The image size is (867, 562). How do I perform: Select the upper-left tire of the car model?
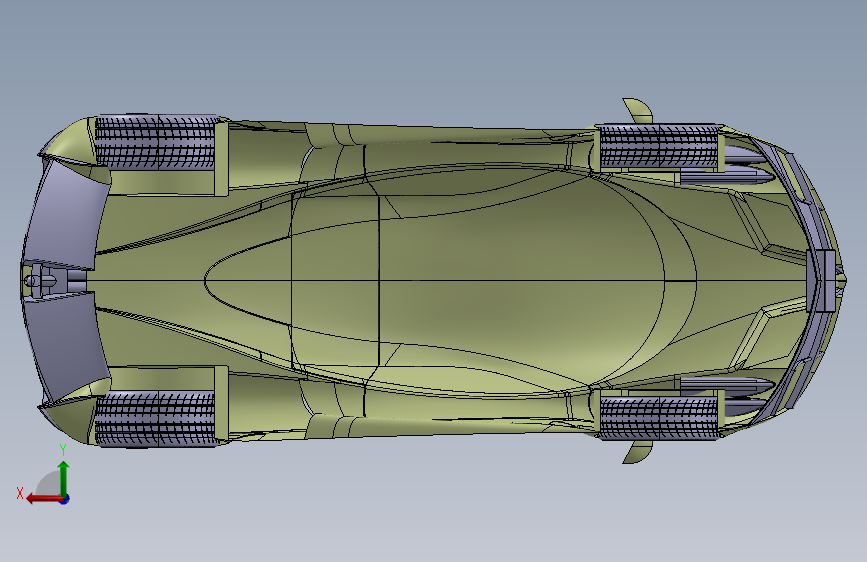click(155, 143)
